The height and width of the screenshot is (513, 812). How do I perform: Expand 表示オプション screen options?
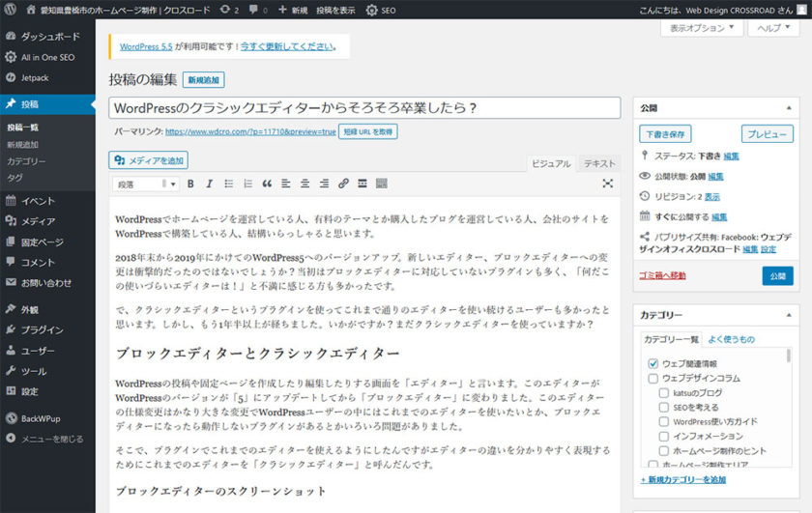702,28
